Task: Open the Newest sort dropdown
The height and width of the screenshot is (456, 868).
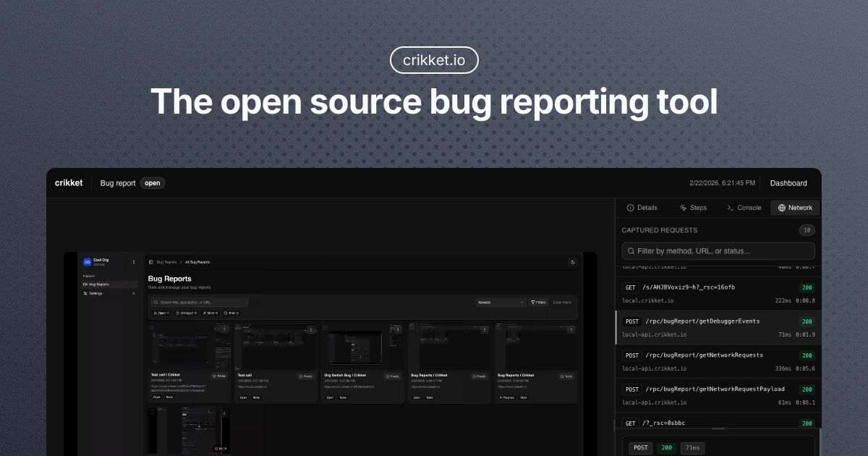Action: coord(501,301)
